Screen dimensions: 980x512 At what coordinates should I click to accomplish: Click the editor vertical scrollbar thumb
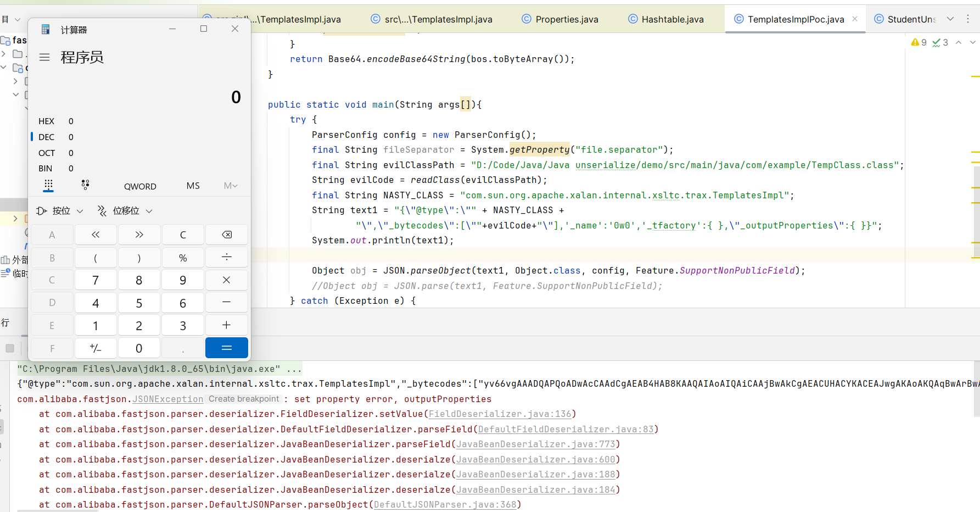pos(976,212)
